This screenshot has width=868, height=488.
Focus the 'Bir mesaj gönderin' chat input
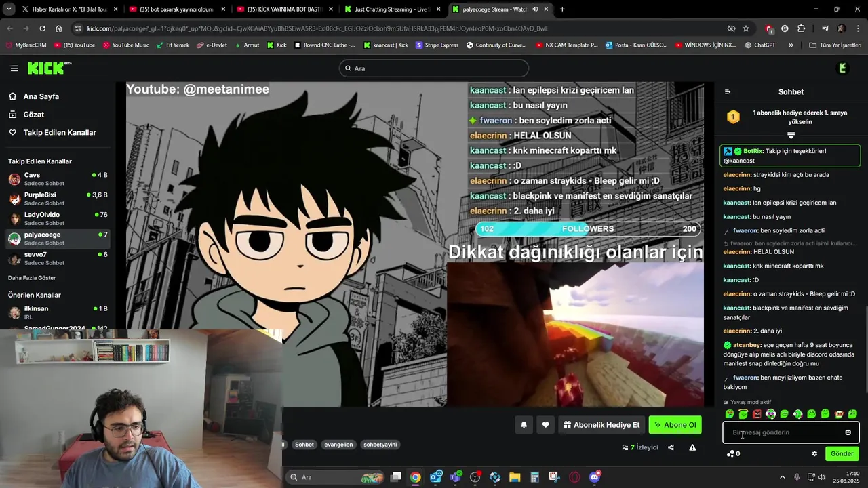click(x=791, y=432)
